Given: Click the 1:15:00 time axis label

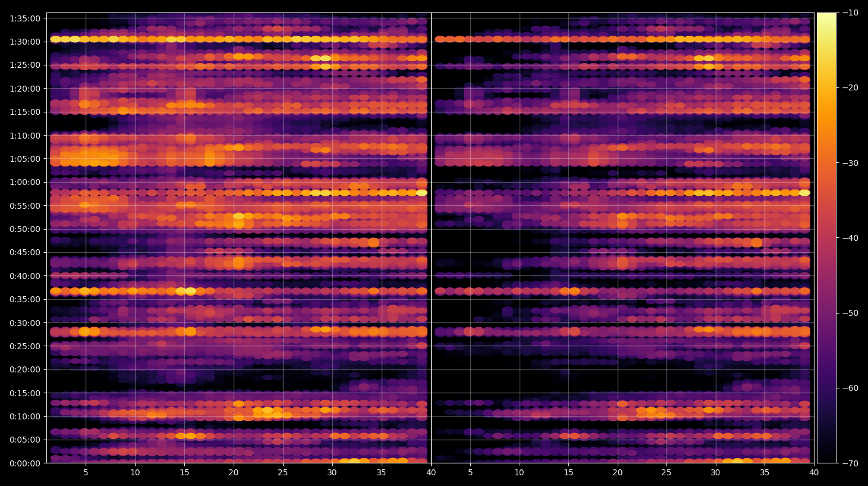Looking at the screenshot, I should (25, 112).
